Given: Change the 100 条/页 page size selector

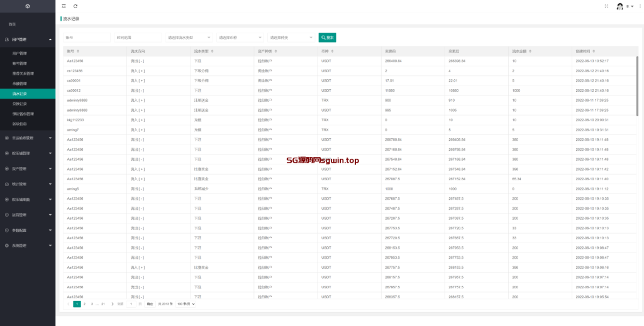Looking at the screenshot, I should [x=186, y=304].
